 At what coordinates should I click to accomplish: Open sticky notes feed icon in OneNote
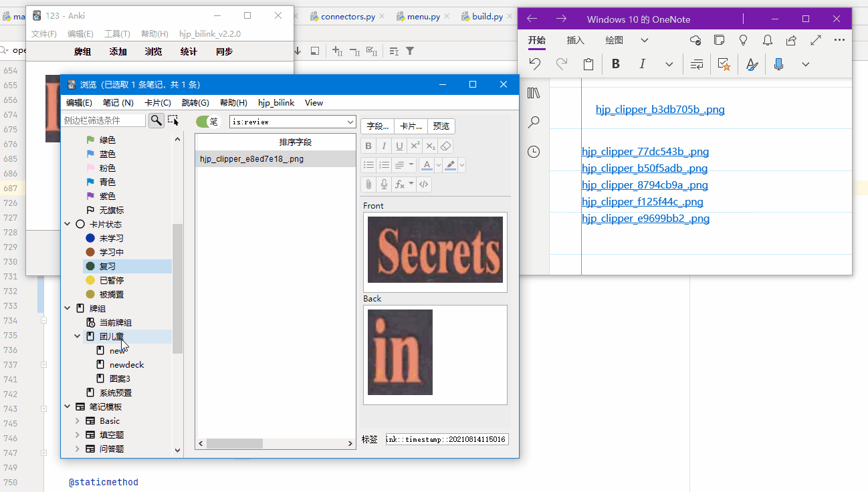pyautogui.click(x=720, y=40)
